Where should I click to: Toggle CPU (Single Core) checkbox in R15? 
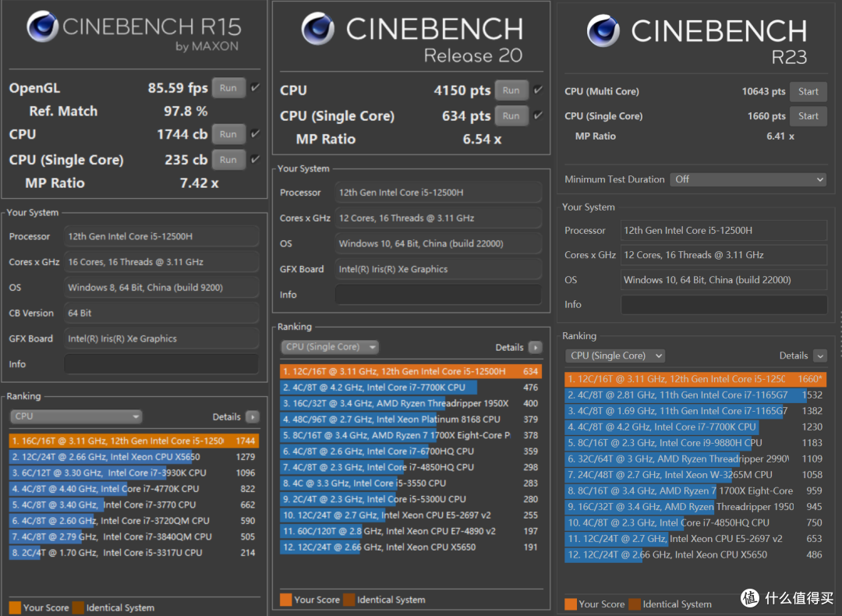coord(256,159)
